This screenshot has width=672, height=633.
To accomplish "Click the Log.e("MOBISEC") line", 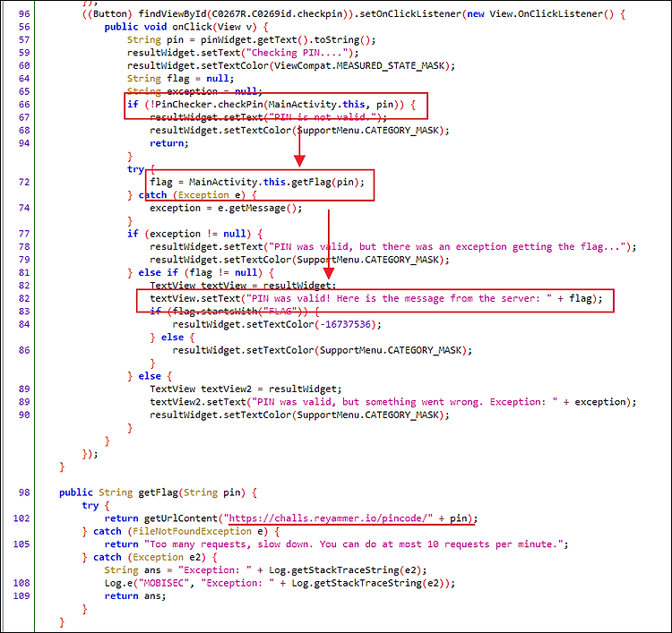I will click(x=280, y=583).
